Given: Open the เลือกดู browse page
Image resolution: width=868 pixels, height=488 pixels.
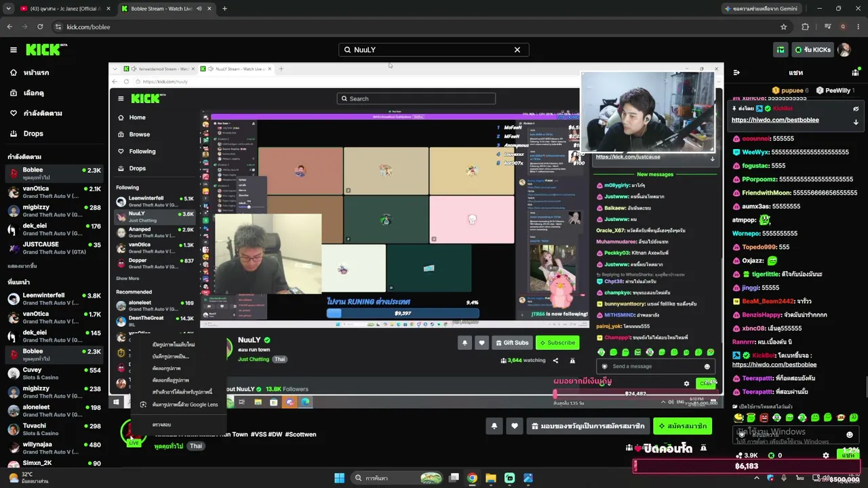Looking at the screenshot, I should tap(27, 93).
